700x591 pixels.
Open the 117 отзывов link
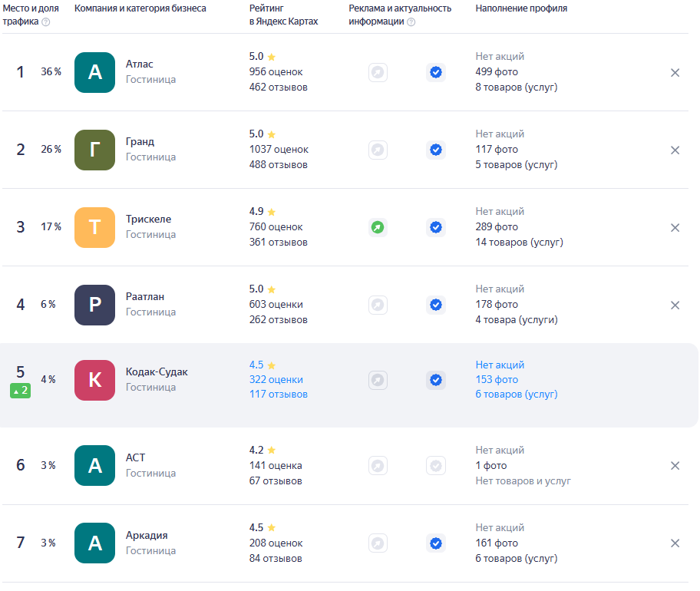pyautogui.click(x=278, y=395)
